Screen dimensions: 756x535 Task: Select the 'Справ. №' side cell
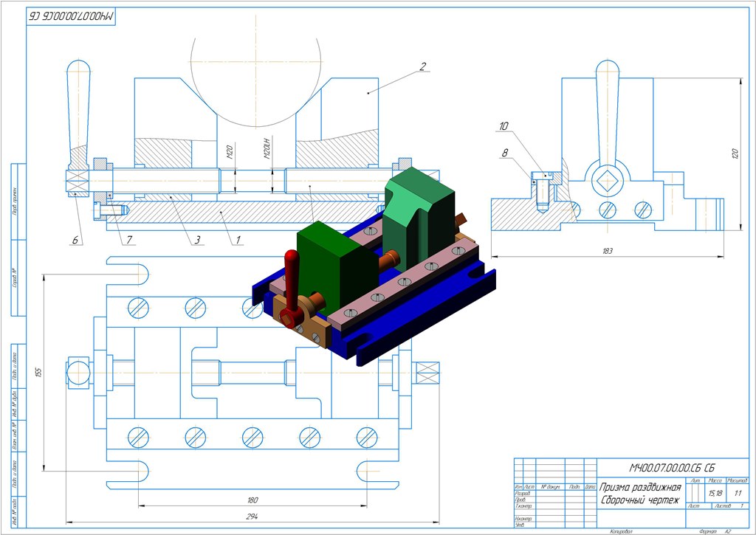pyautogui.click(x=15, y=277)
